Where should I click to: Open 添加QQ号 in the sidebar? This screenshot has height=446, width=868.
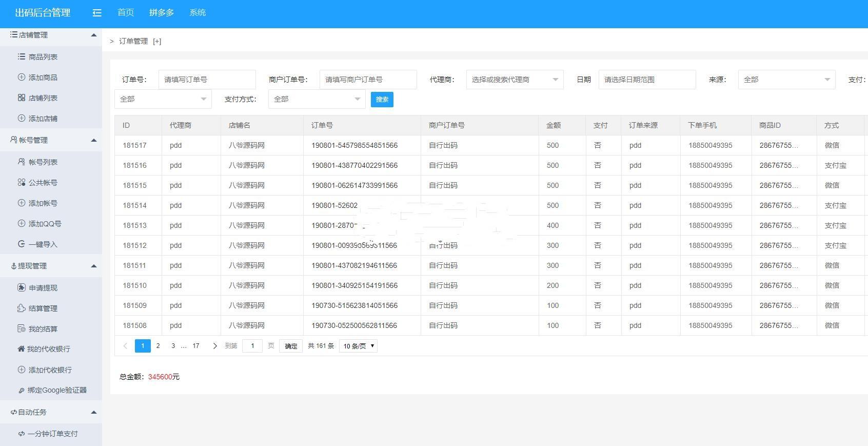[45, 224]
